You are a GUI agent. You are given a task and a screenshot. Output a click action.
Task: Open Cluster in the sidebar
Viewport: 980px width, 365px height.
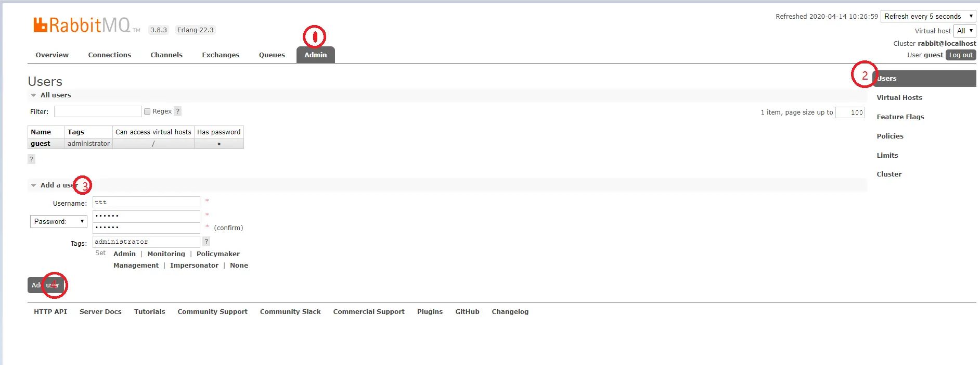[889, 174]
